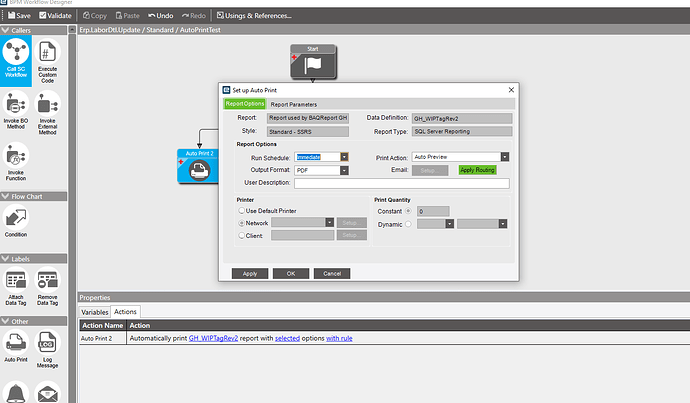The height and width of the screenshot is (403, 690).
Task: Select the Call SC Workflow icon
Action: click(16, 59)
